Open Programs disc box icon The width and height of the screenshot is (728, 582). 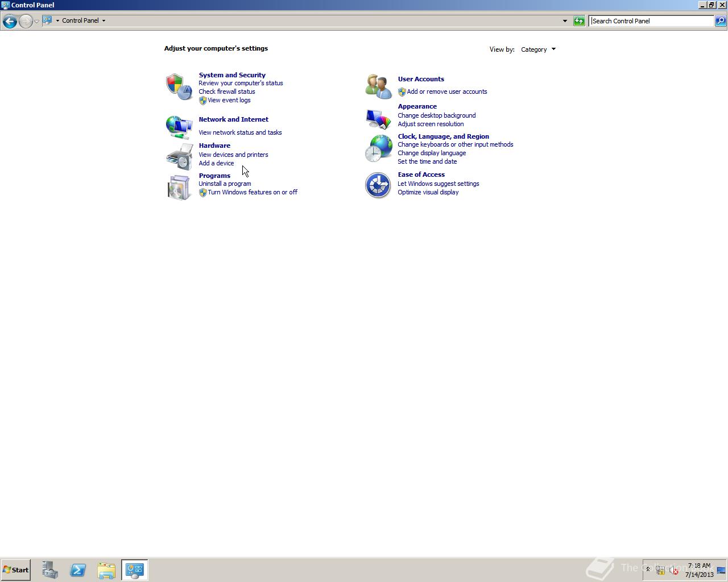[179, 187]
